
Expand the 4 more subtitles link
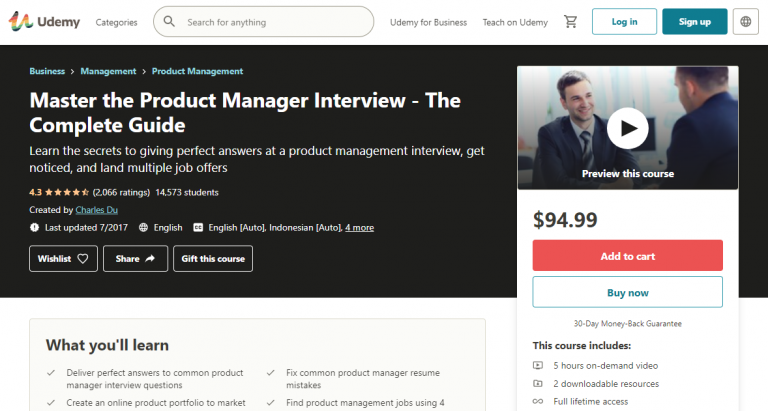coord(359,228)
